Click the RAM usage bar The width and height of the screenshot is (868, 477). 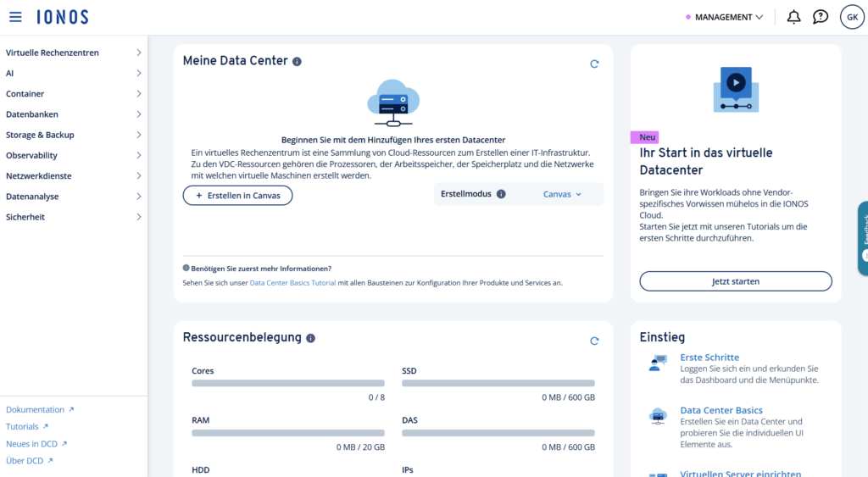pos(288,433)
